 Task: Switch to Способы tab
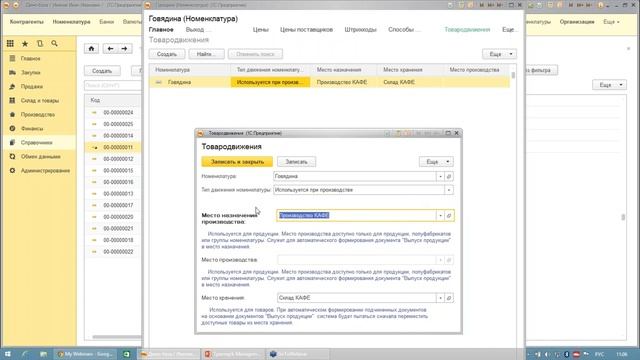click(x=403, y=29)
